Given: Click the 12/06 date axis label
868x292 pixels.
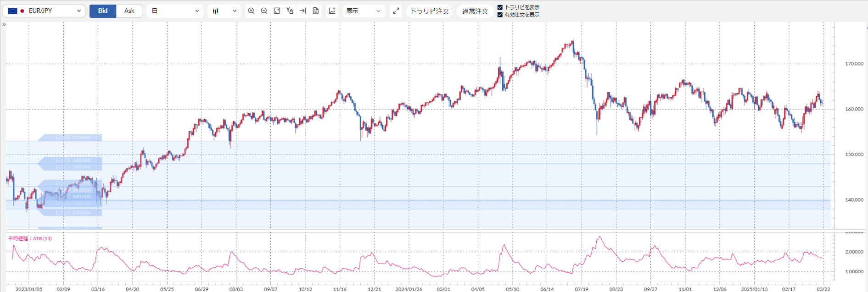Looking at the screenshot, I should tap(720, 289).
